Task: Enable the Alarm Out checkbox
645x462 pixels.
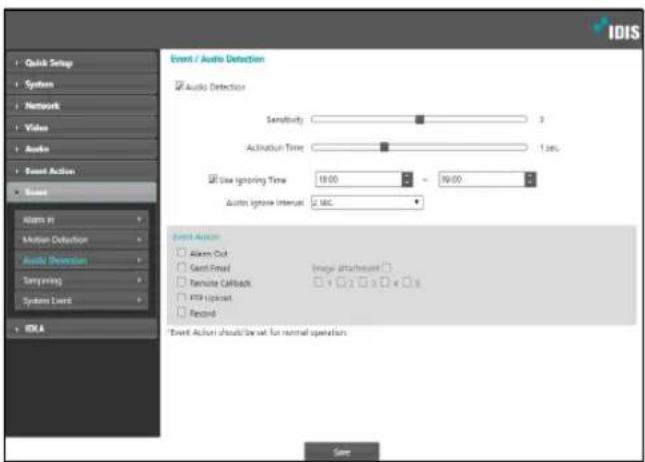Action: click(x=181, y=253)
